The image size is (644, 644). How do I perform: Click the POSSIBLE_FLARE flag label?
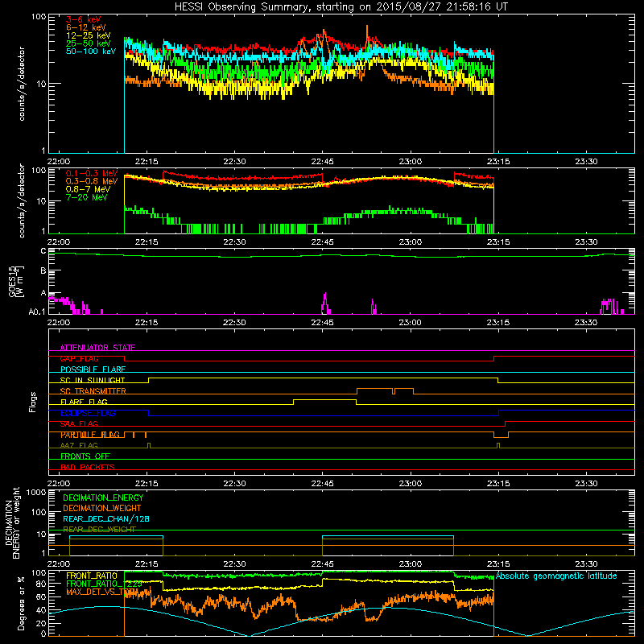point(93,369)
